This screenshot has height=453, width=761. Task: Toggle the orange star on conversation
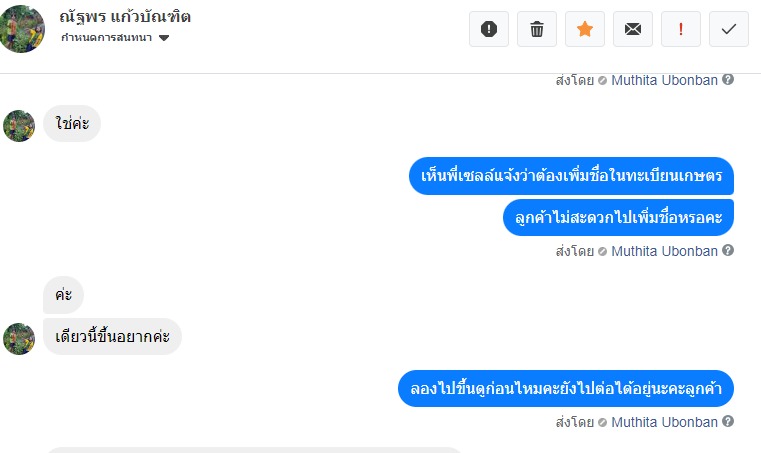click(x=585, y=29)
